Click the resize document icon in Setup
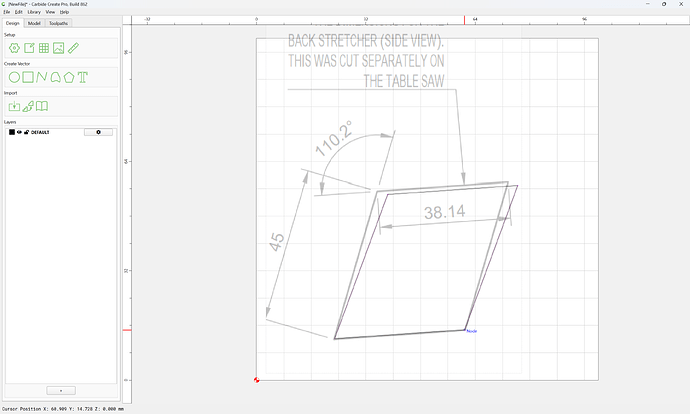This screenshot has width=690, height=414. [x=29, y=48]
